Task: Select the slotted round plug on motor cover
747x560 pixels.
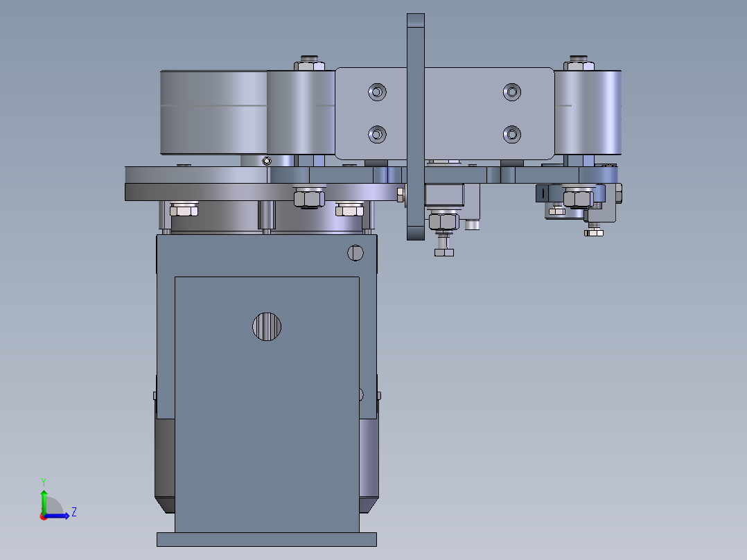Action: pos(267,326)
